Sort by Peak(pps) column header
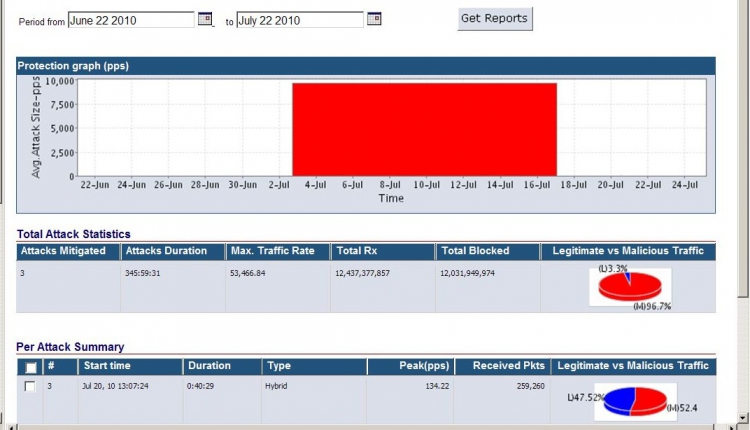This screenshot has height=430, width=750. tap(411, 366)
